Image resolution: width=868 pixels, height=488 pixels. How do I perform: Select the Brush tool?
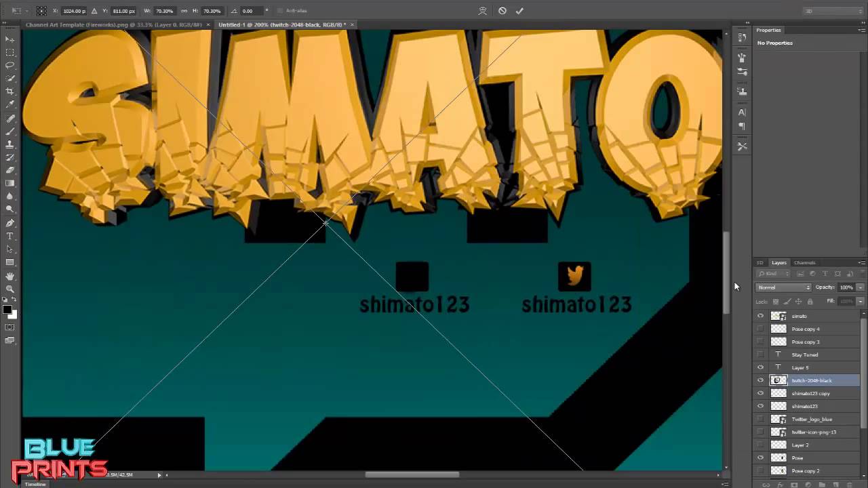pyautogui.click(x=10, y=131)
